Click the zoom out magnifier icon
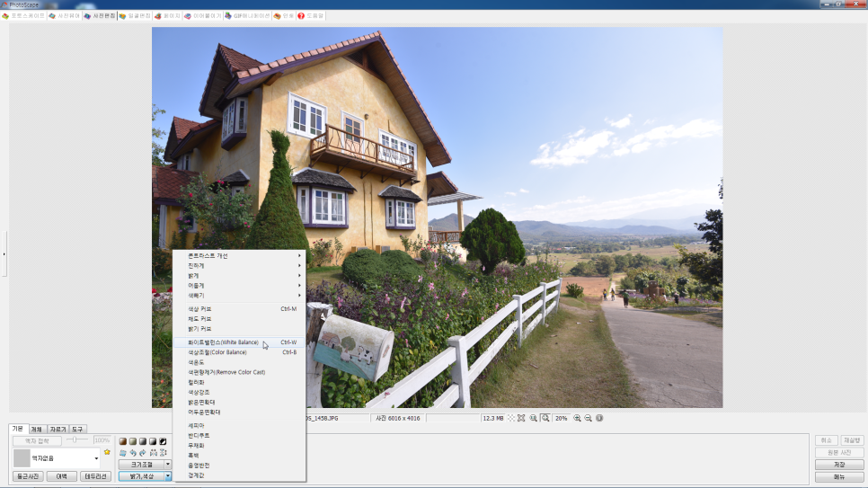Viewport: 868px width, 488px height. [589, 418]
